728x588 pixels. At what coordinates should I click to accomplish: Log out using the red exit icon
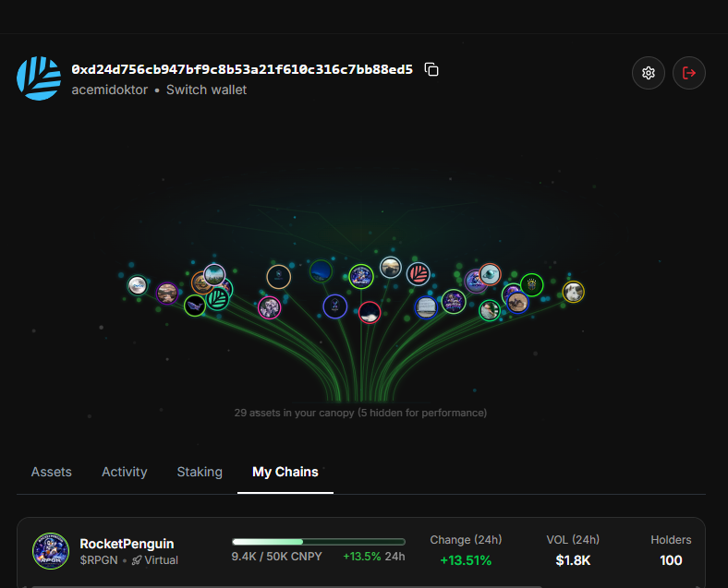pos(689,73)
